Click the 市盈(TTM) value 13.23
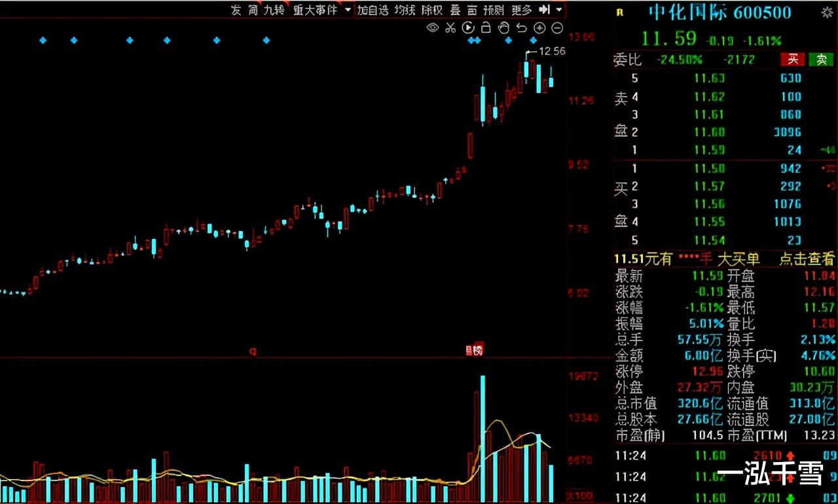Screen dimensions: 838x504 pos(820,435)
